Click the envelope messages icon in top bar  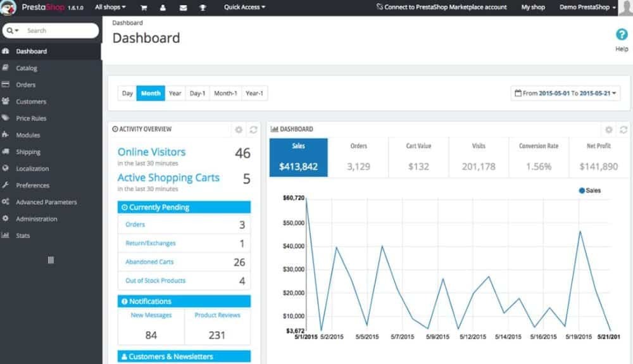point(183,8)
